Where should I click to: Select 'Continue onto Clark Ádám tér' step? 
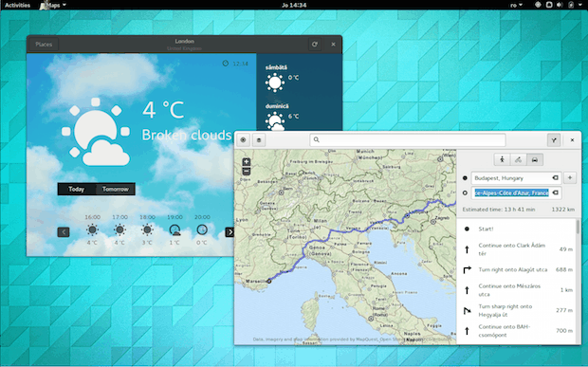tap(517, 249)
